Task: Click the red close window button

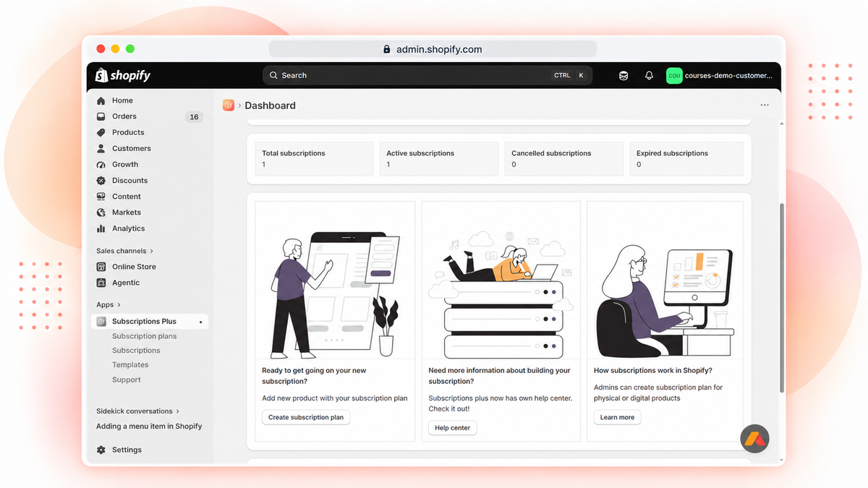Action: point(101,48)
